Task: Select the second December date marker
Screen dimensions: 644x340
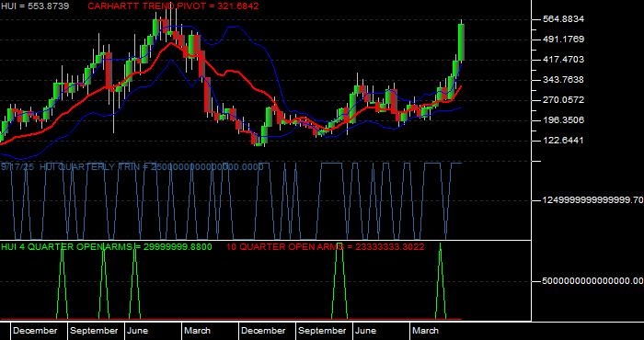Action: coord(263,331)
